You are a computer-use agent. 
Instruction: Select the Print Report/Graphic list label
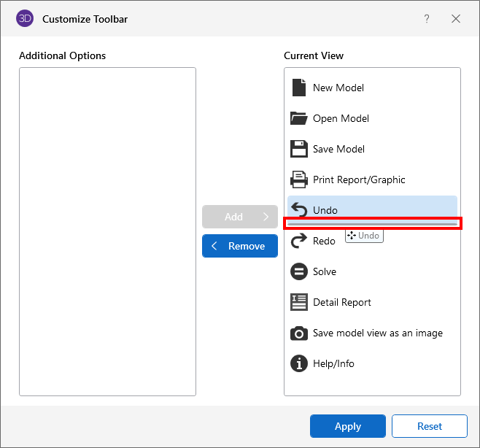coord(359,179)
